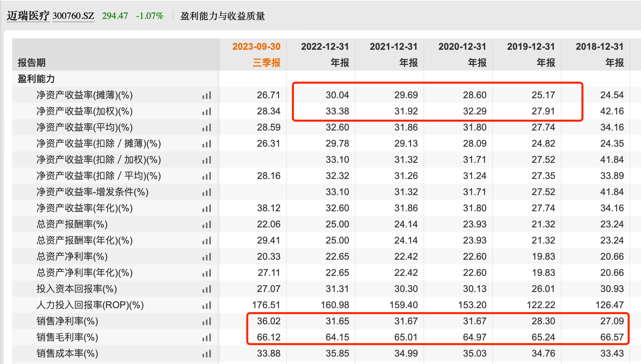Click chart icon beside 净资产收益率(年化)(%)

(207, 208)
